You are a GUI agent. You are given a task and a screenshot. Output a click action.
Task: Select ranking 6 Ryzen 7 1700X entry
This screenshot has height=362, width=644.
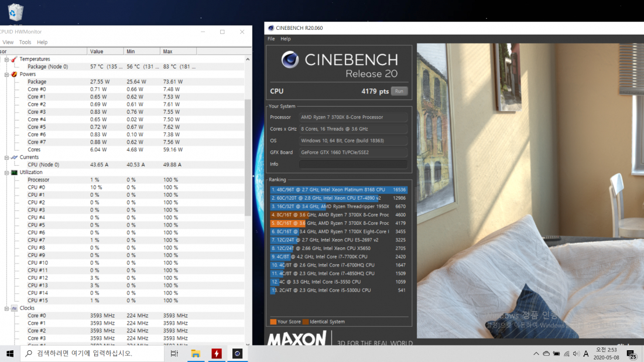point(338,232)
